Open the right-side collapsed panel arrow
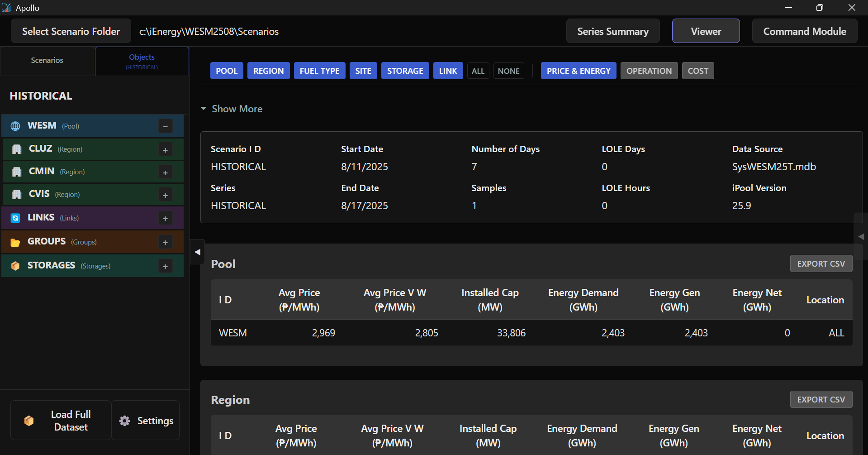The height and width of the screenshot is (455, 868). (861, 236)
